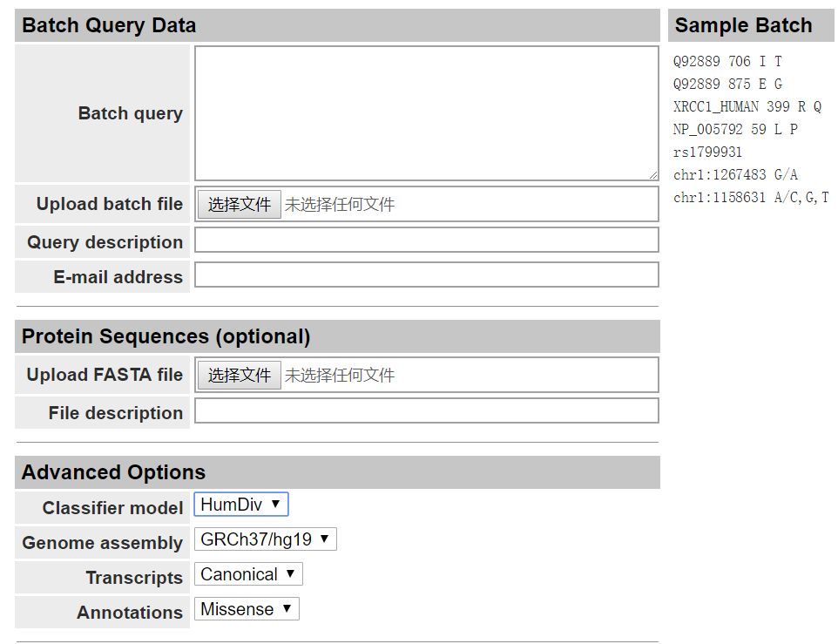The width and height of the screenshot is (838, 644).
Task: Expand the Transcripts Canonical dropdown
Action: pos(248,574)
